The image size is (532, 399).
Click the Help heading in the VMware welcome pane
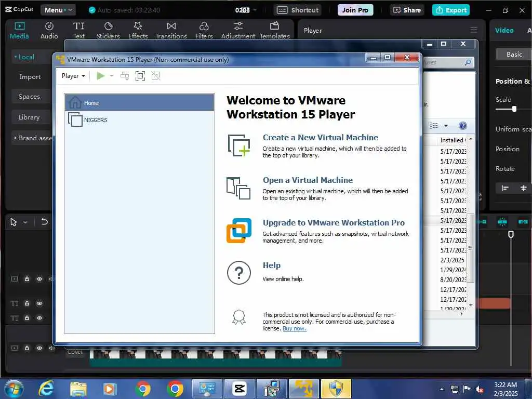[x=271, y=265]
